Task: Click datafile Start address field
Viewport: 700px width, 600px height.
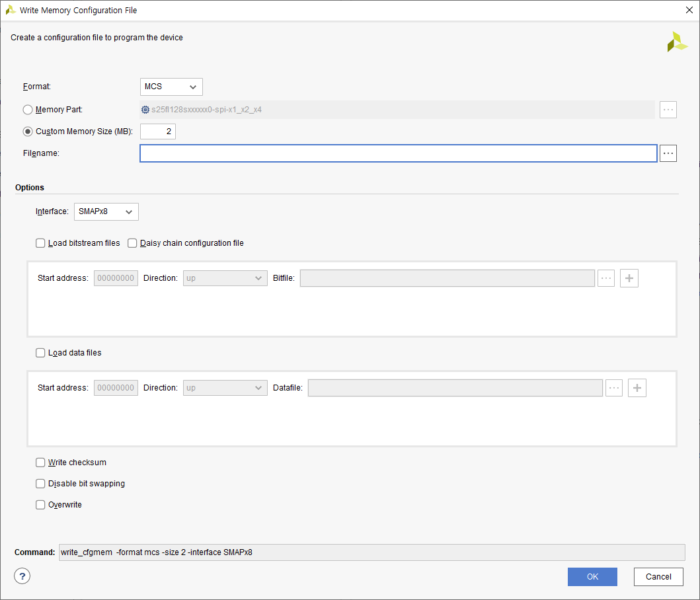Action: coord(116,388)
